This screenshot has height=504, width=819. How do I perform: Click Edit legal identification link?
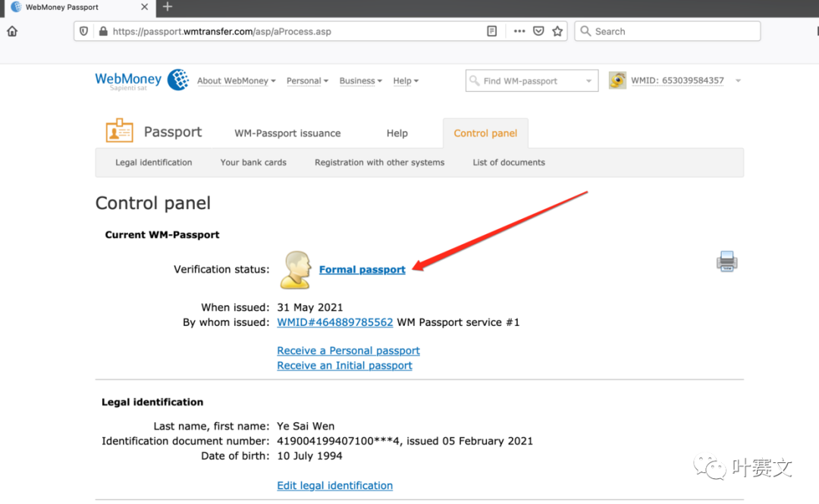click(x=334, y=486)
